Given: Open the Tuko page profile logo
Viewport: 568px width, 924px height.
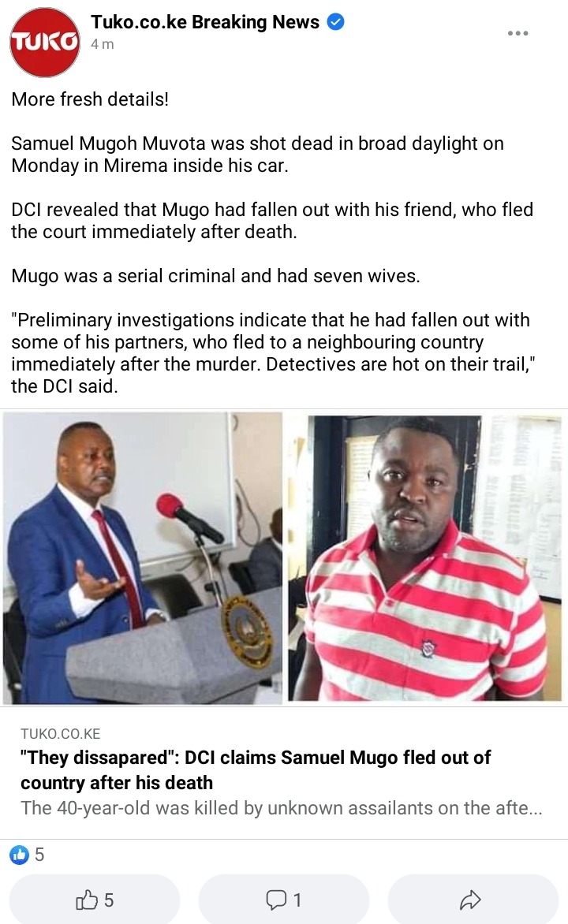Looking at the screenshot, I should pos(45,42).
